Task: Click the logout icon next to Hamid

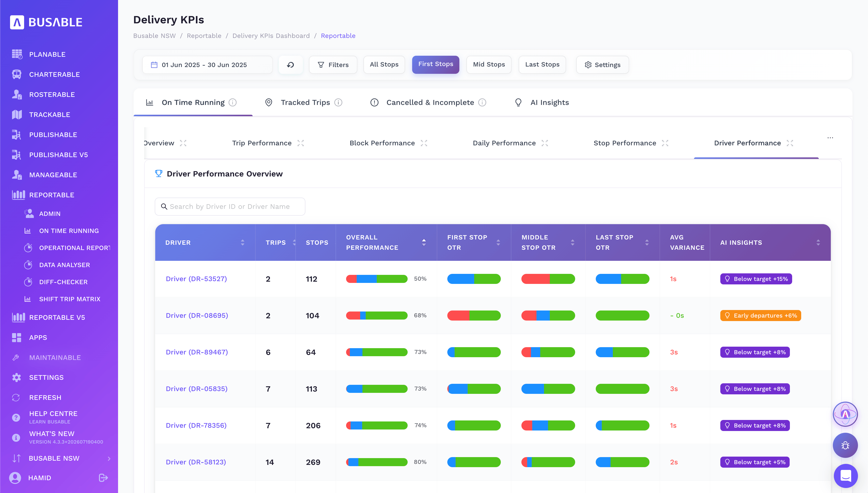Action: (x=103, y=477)
